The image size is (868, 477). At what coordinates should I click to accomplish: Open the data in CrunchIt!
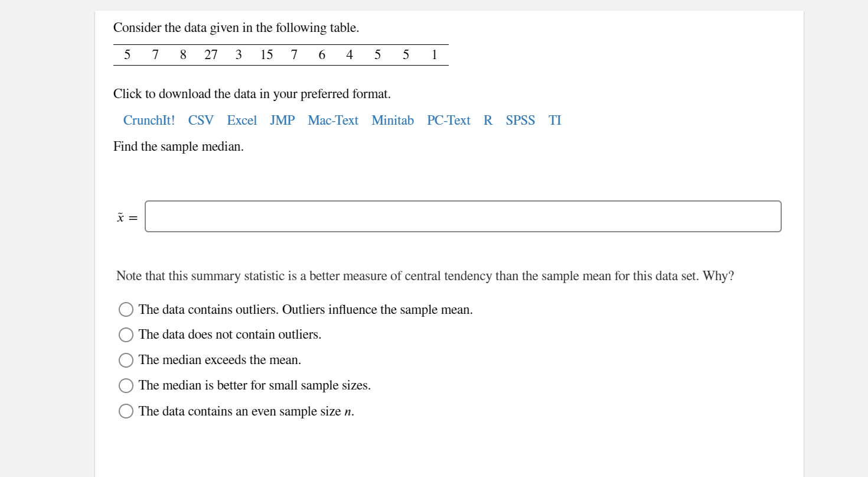pyautogui.click(x=148, y=120)
